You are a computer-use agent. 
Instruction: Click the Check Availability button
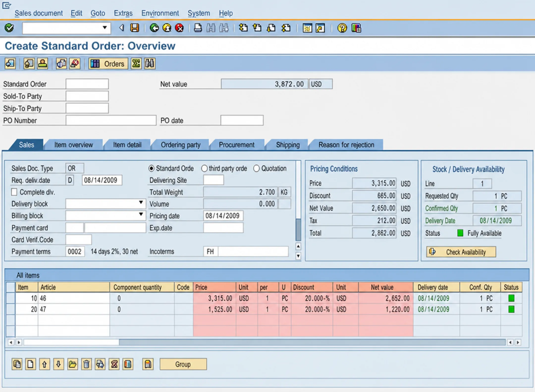pos(461,252)
